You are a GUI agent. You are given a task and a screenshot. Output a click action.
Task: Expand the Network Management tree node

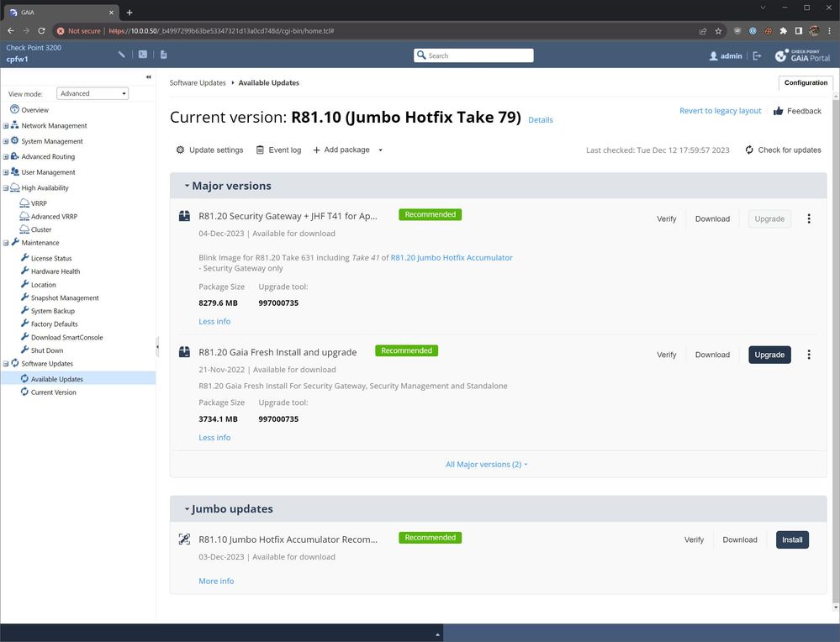(x=6, y=126)
